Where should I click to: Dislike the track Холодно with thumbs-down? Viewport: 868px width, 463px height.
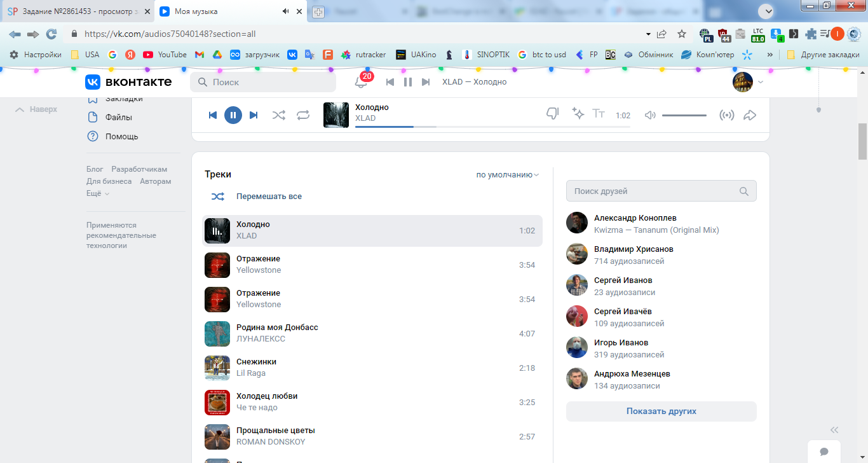pos(553,113)
